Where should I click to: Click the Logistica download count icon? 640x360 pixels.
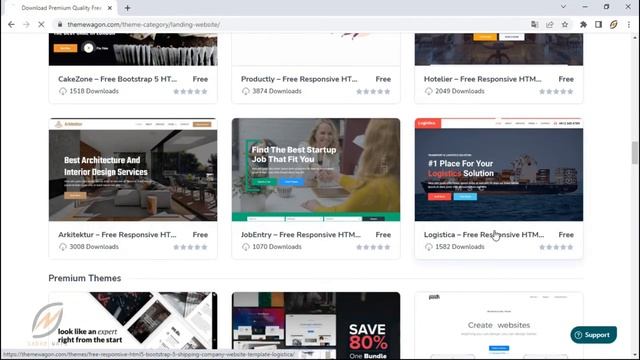coord(428,247)
